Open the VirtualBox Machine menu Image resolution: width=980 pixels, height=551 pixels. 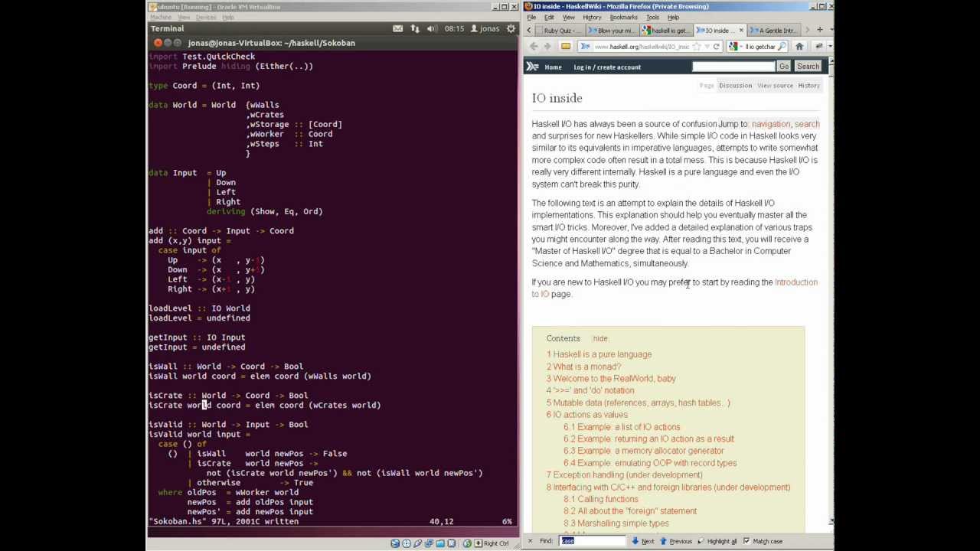tap(161, 18)
